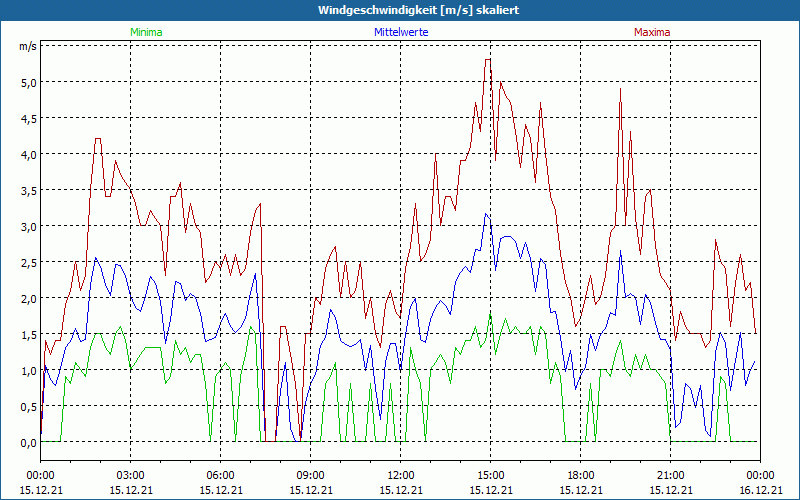
Task: Click the '16.12.21' date label
Action: (760, 490)
